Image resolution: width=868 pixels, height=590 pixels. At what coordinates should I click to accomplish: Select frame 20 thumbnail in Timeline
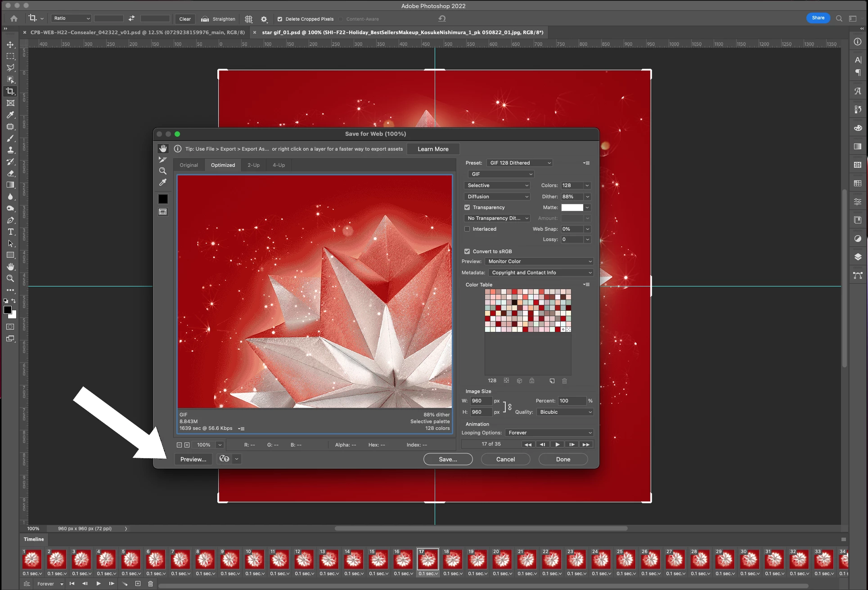(502, 559)
